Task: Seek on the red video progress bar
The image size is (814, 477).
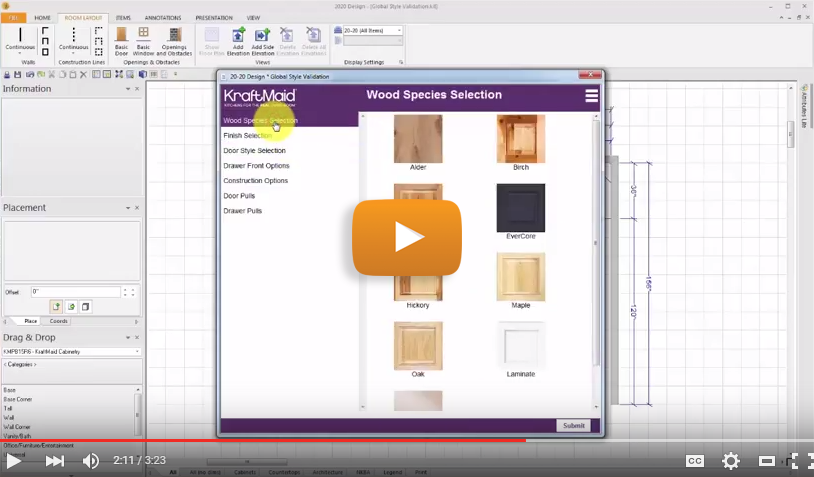Action: click(263, 440)
